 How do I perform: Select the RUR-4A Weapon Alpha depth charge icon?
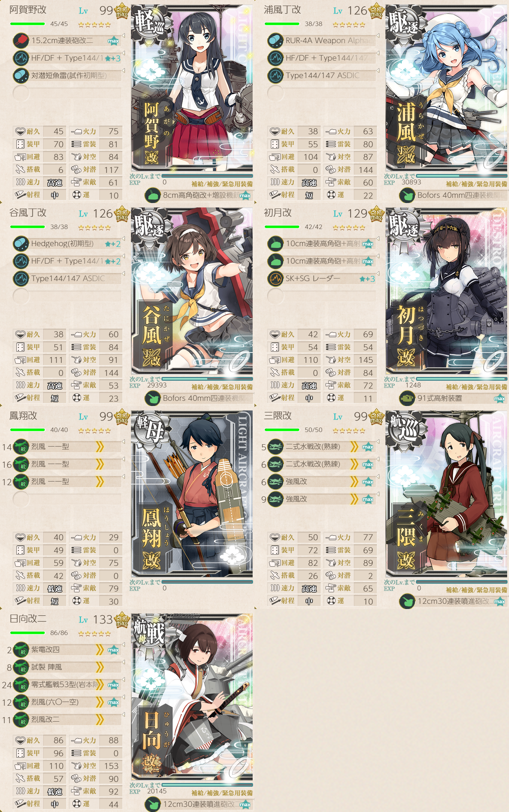tap(275, 41)
